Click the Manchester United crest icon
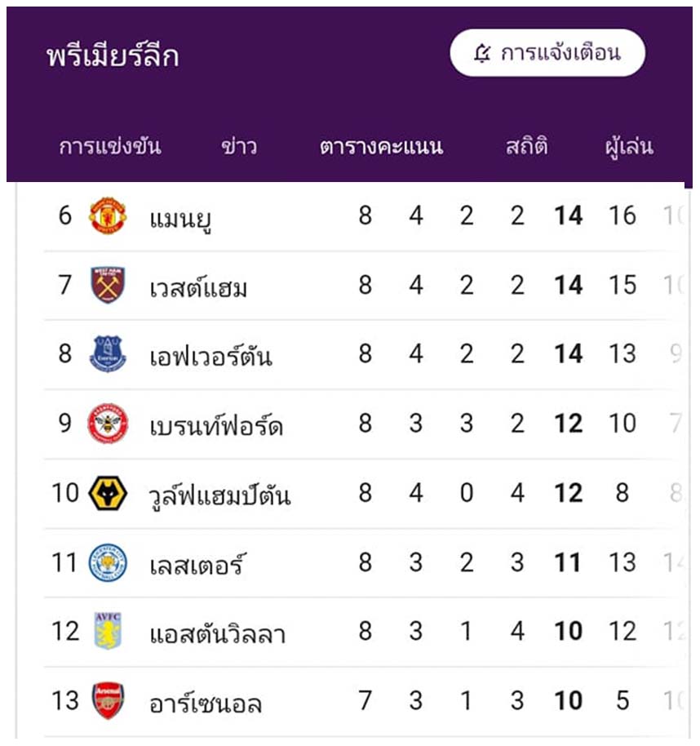The width and height of the screenshot is (700, 746). [108, 216]
